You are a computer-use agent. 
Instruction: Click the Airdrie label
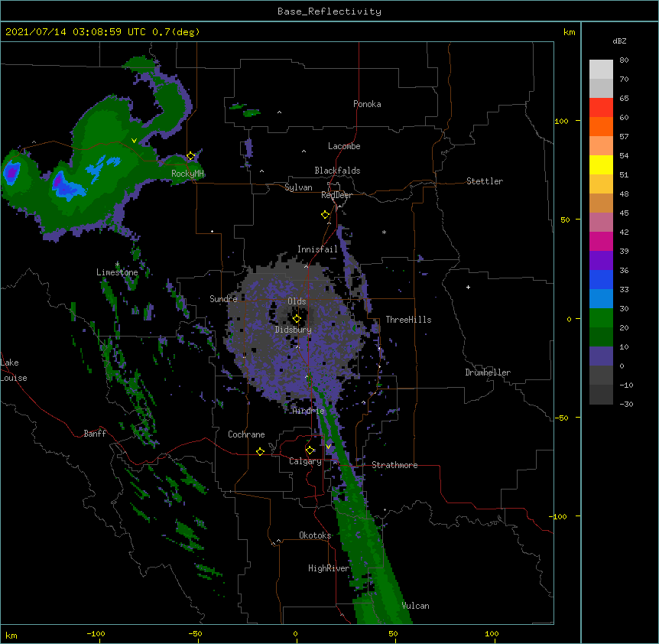(x=308, y=411)
